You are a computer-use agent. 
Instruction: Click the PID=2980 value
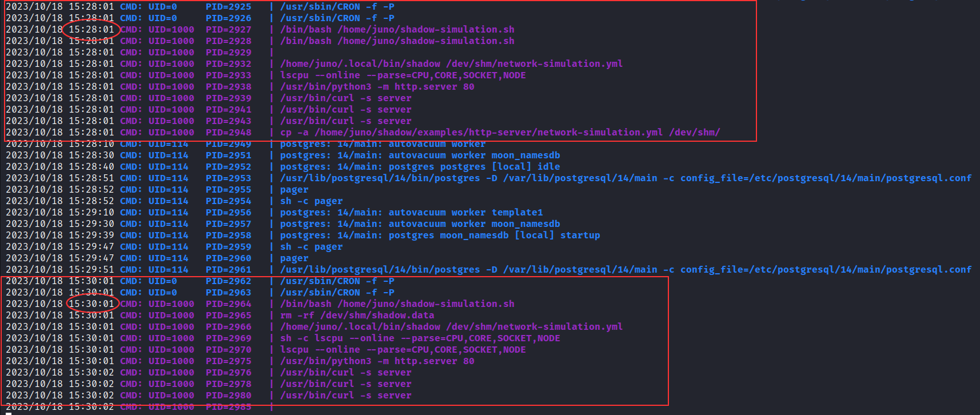[x=228, y=396]
